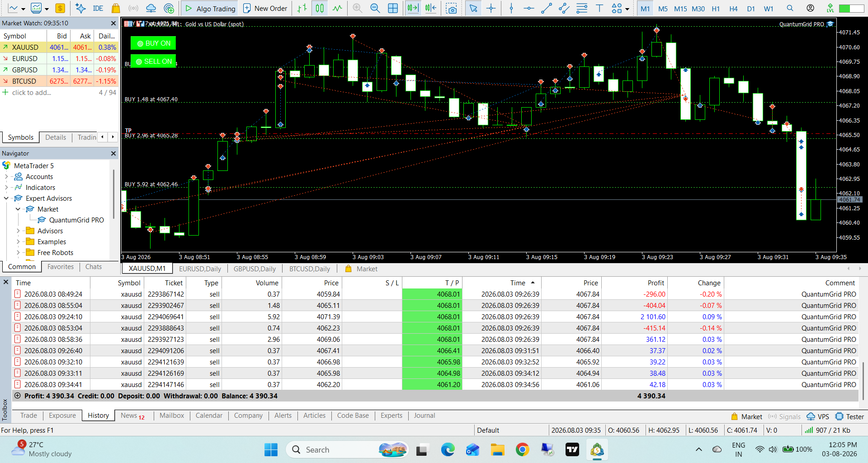Open the MQL5 IDE editor
The image size is (868, 463).
pyautogui.click(x=98, y=8)
